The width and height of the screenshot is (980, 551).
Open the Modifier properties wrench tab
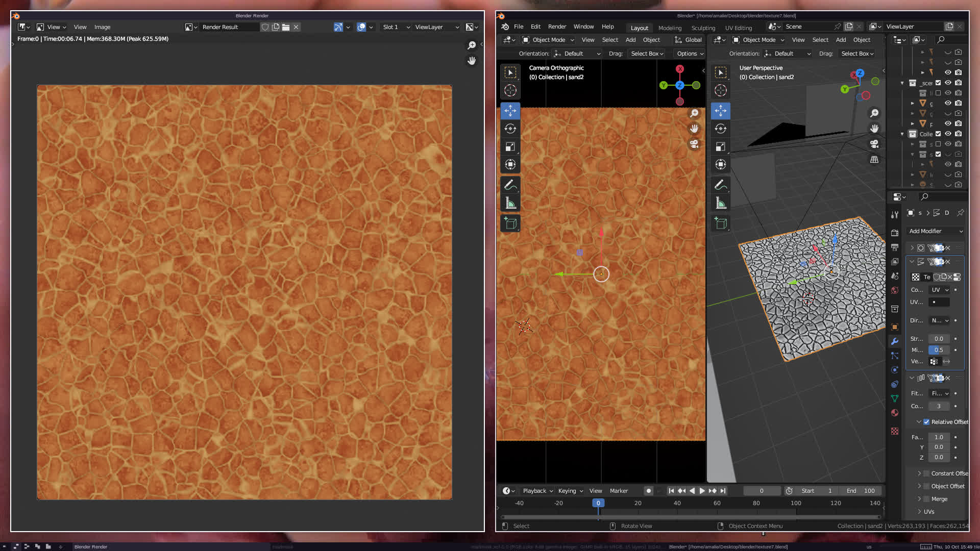[895, 341]
